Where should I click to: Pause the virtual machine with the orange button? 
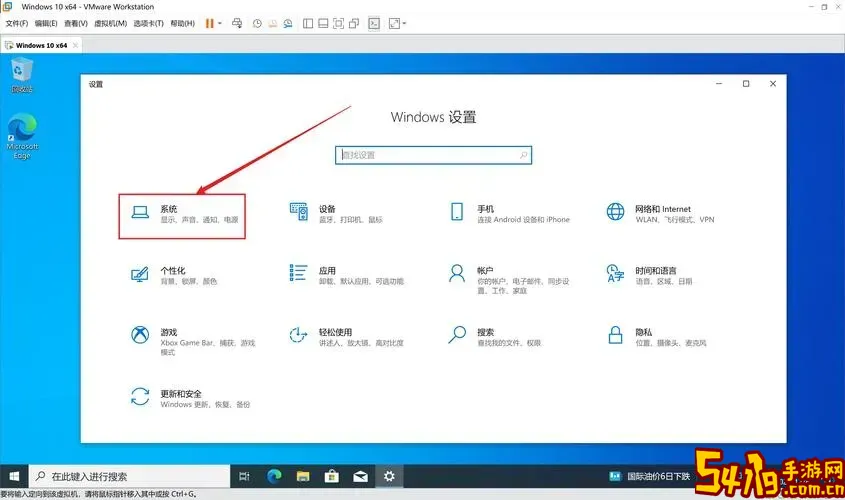(x=210, y=24)
